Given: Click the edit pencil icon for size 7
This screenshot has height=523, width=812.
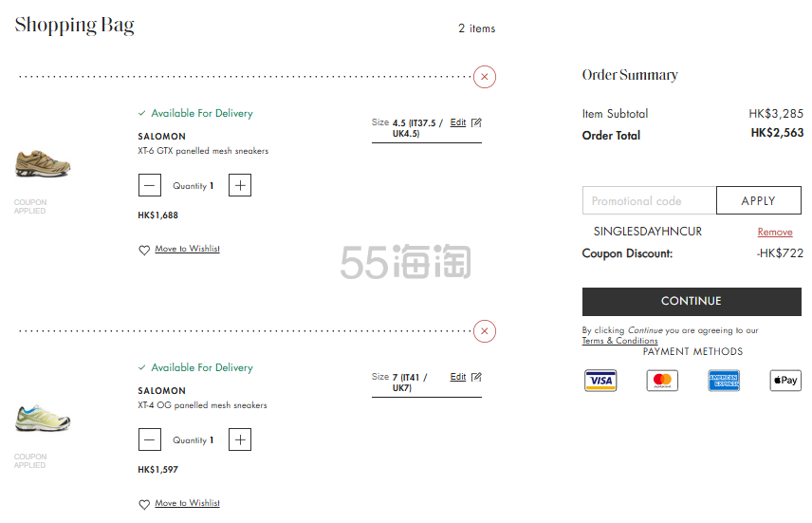Looking at the screenshot, I should pyautogui.click(x=476, y=377).
